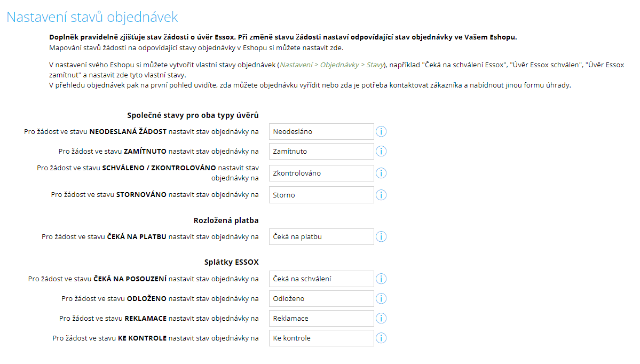Click info icon next to Odloženo field
This screenshot has width=640, height=364.
point(381,298)
